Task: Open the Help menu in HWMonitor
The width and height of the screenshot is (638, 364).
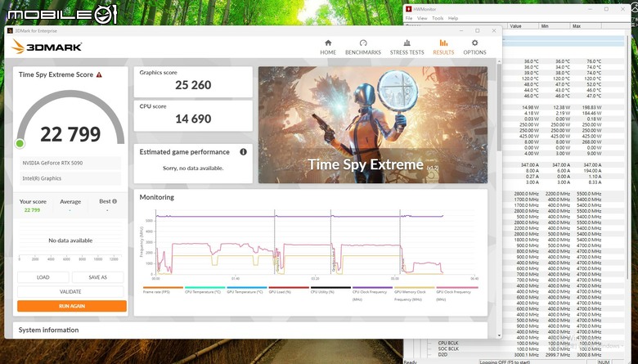Action: [453, 18]
